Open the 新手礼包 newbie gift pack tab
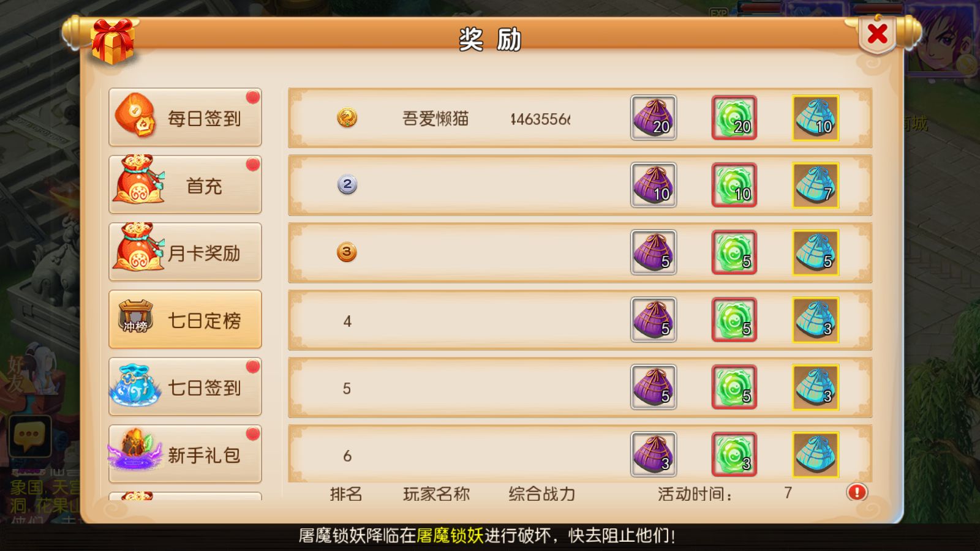Image resolution: width=980 pixels, height=551 pixels. (x=185, y=454)
